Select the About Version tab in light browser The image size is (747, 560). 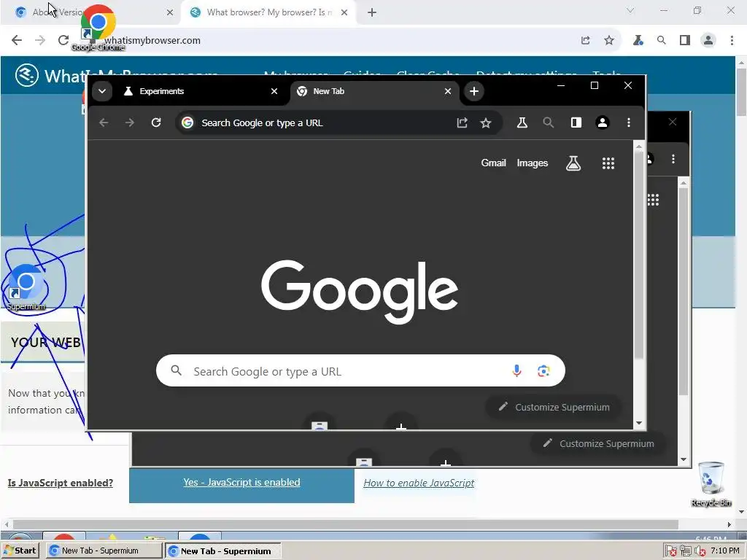[90, 12]
